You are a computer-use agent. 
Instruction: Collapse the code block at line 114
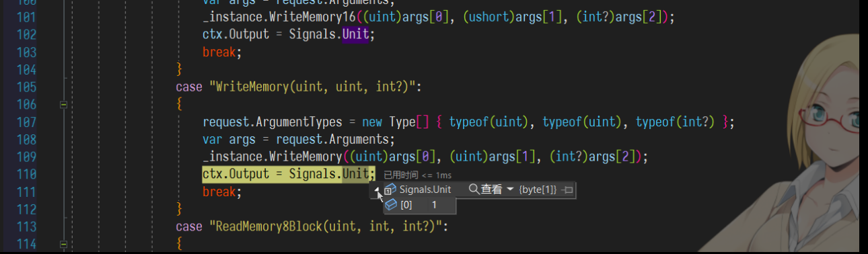63,245
